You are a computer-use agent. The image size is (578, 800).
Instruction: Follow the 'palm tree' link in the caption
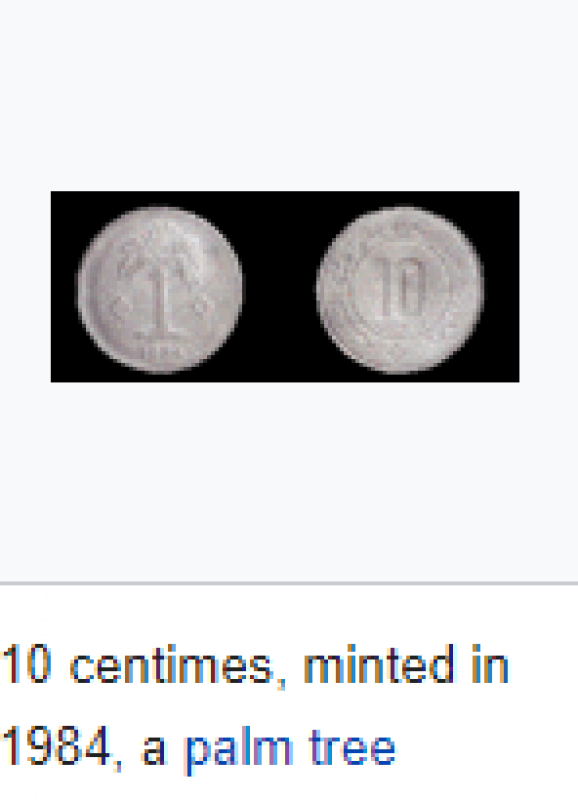click(x=289, y=749)
